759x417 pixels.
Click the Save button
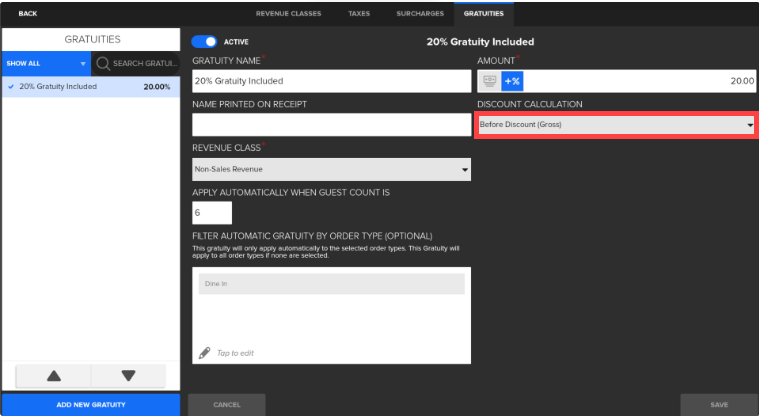tap(719, 405)
